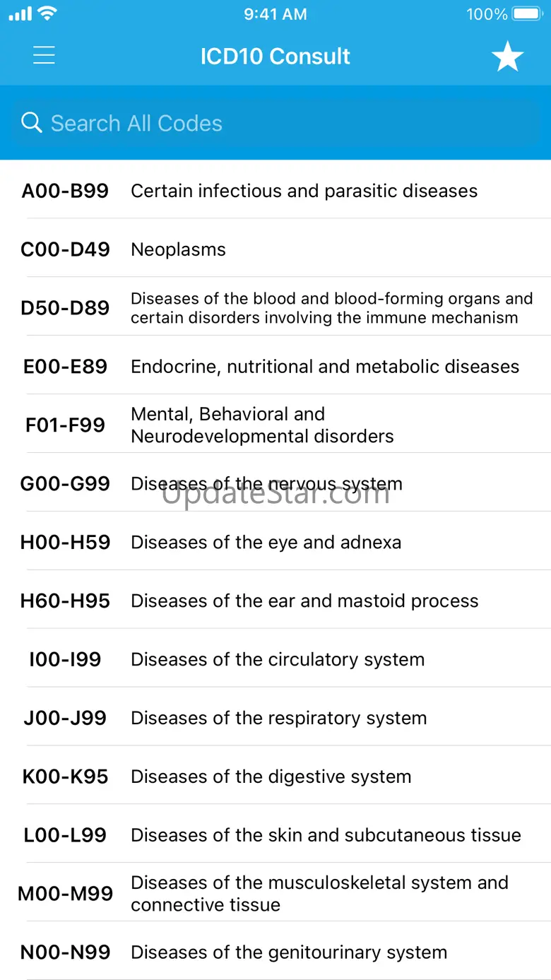Open K00-K95 digestive system diseases
Viewport: 551px width, 980px height.
275,777
